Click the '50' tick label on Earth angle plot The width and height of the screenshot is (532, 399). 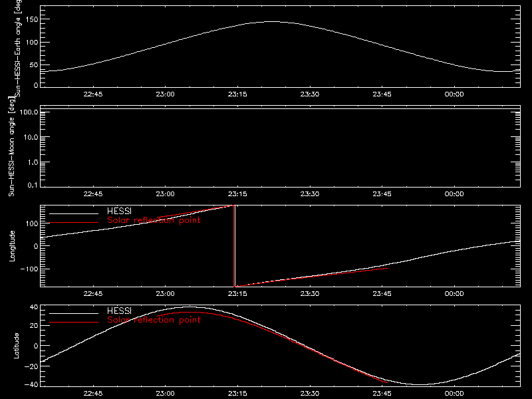pyautogui.click(x=34, y=65)
